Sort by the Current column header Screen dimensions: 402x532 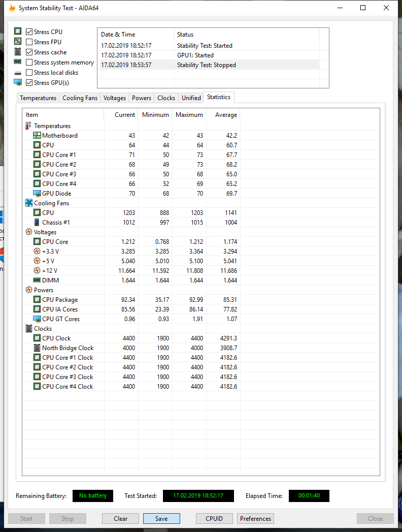point(121,115)
